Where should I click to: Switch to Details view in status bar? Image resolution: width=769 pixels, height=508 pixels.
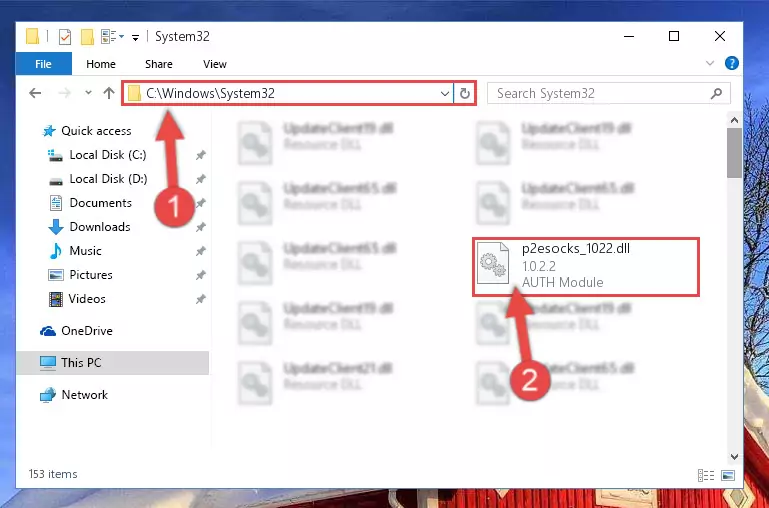[706, 475]
